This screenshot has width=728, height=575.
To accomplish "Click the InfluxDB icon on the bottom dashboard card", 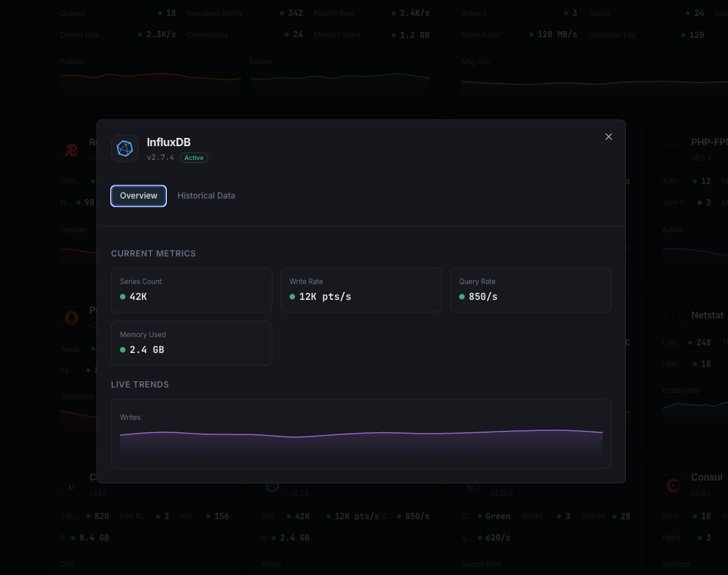I will (272, 485).
